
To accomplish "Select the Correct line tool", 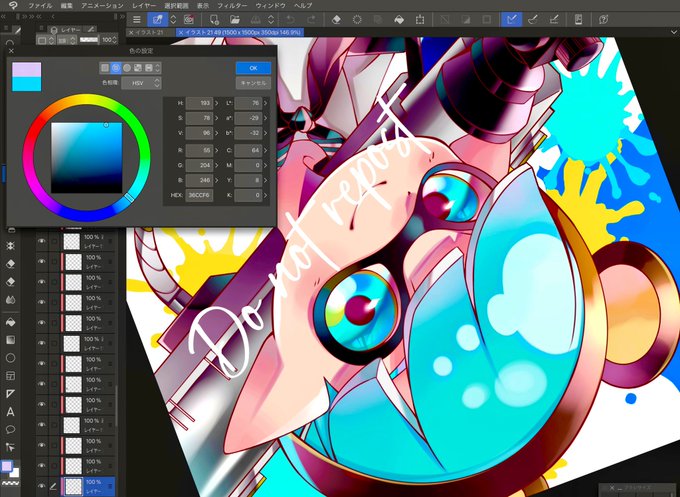I will [10, 447].
